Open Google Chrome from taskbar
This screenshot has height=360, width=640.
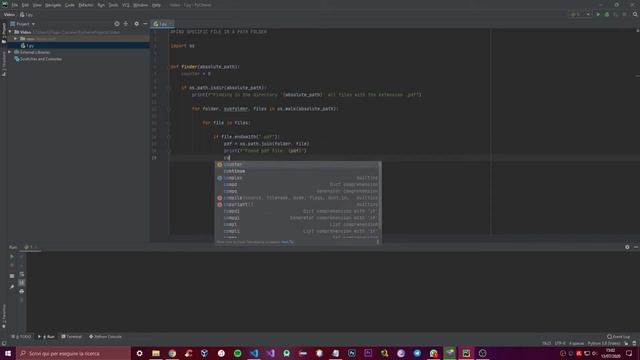[172, 353]
